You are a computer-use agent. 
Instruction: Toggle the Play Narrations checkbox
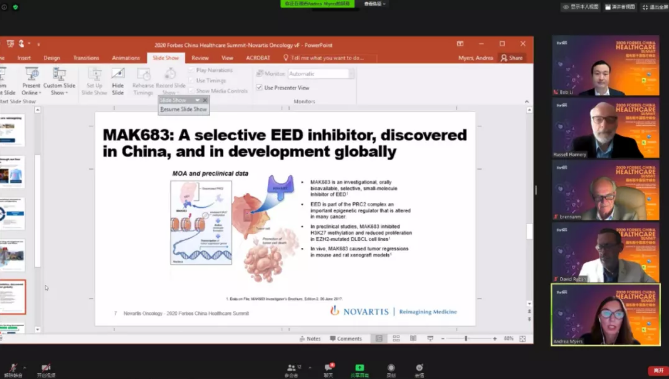[x=191, y=70]
